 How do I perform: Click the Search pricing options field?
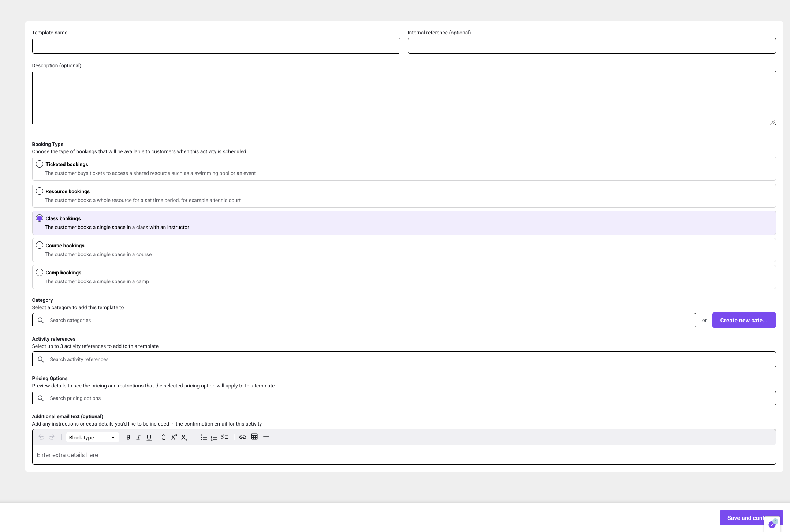pos(404,398)
